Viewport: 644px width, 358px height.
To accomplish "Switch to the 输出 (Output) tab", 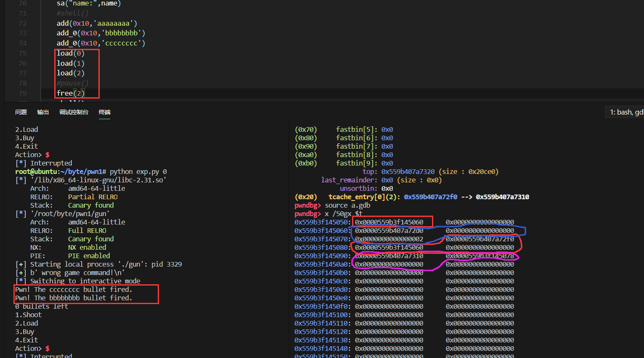I will tap(43, 112).
